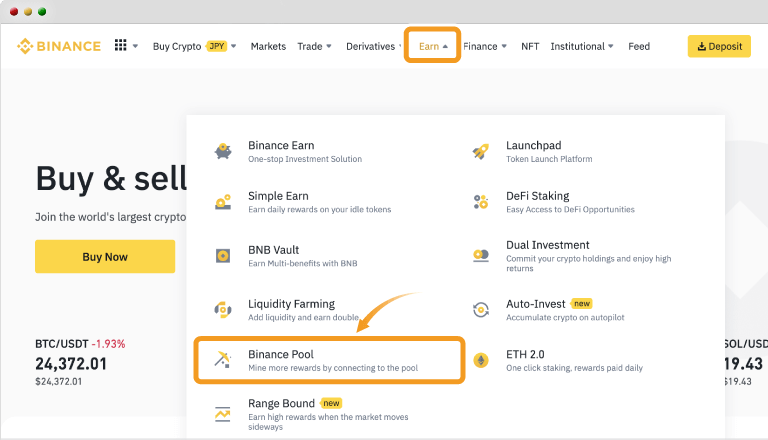Viewport: 768px width, 440px height.
Task: Click "One click staking, rewards paid daily"
Action: tap(574, 368)
